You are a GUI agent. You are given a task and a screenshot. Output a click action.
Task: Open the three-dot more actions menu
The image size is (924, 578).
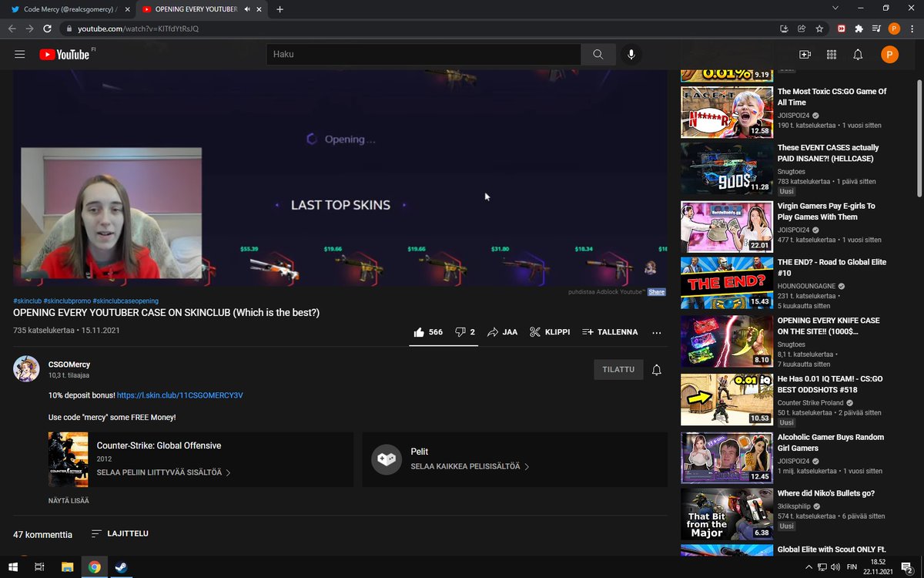(x=656, y=332)
